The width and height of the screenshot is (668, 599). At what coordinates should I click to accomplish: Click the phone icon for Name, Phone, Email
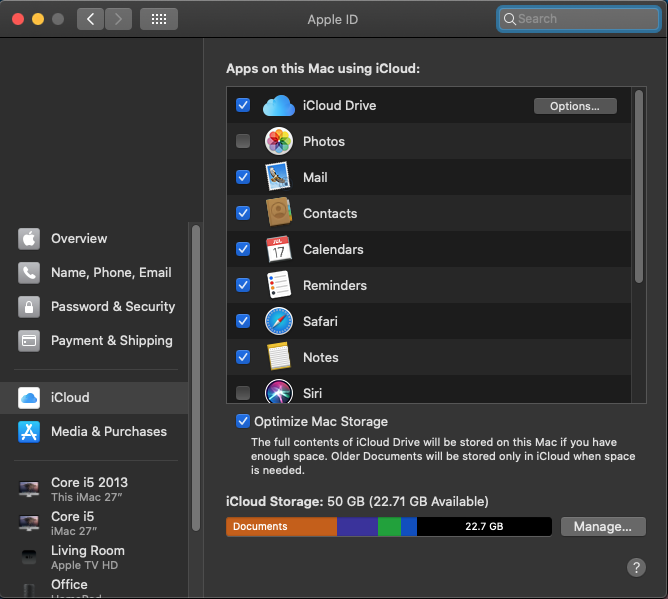click(x=29, y=273)
